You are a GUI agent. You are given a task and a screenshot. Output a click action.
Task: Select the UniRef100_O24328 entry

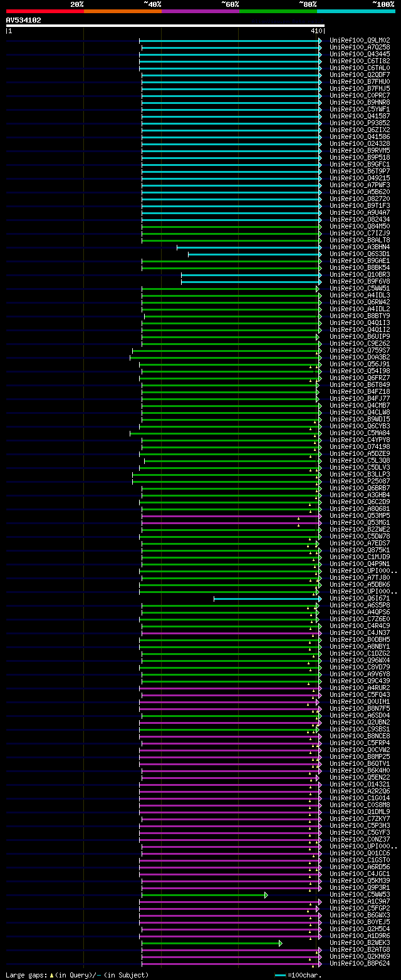[360, 143]
